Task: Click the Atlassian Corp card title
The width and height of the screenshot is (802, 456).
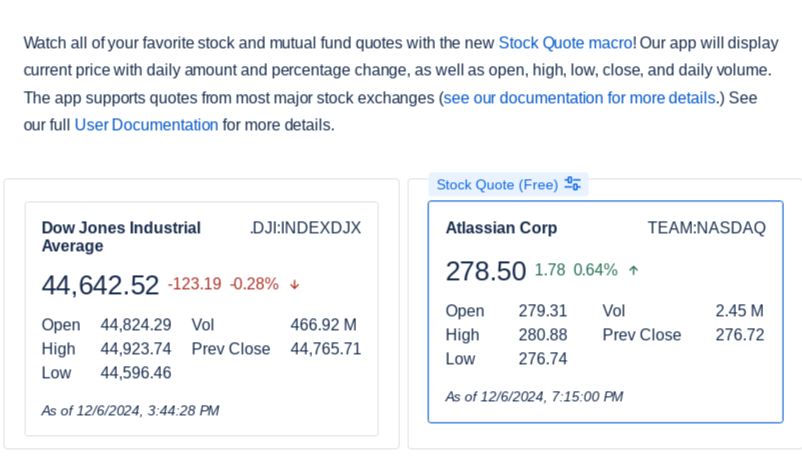Action: pos(501,228)
